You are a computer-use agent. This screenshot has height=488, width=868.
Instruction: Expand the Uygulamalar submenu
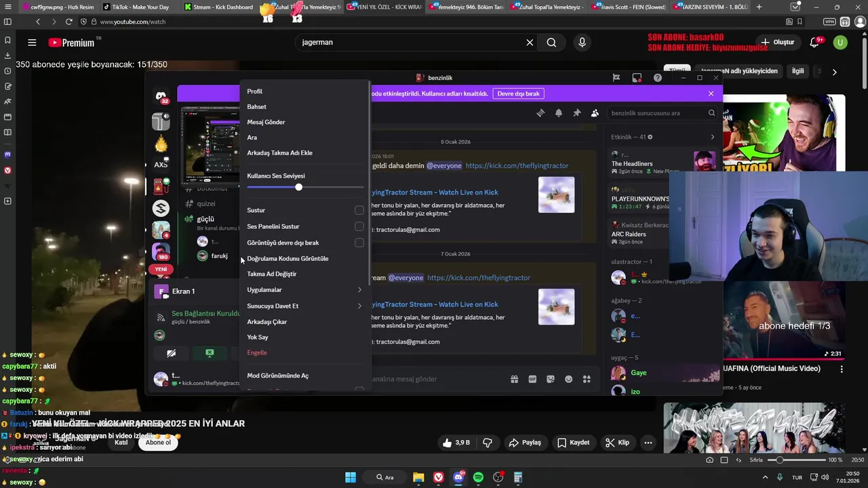pos(304,290)
